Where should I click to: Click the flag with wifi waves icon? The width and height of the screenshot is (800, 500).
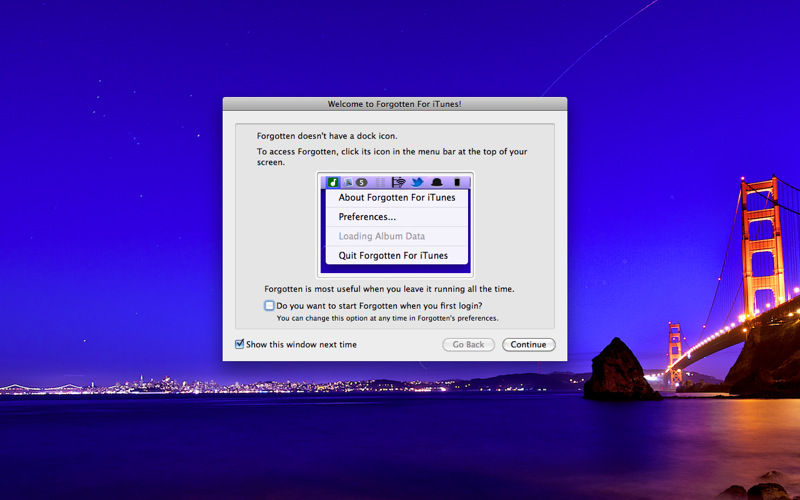pos(398,182)
